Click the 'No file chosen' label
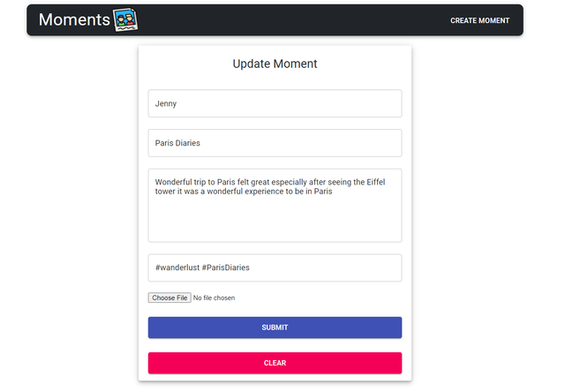Screen dimensions: 565x392 [214, 298]
